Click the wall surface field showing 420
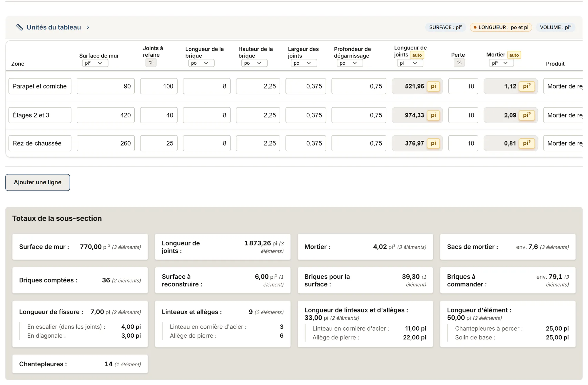 (106, 115)
